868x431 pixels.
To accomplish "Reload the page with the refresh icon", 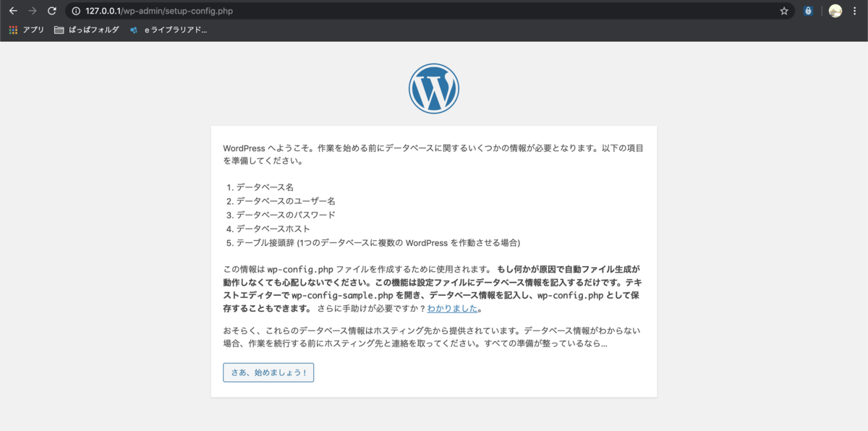I will (51, 11).
